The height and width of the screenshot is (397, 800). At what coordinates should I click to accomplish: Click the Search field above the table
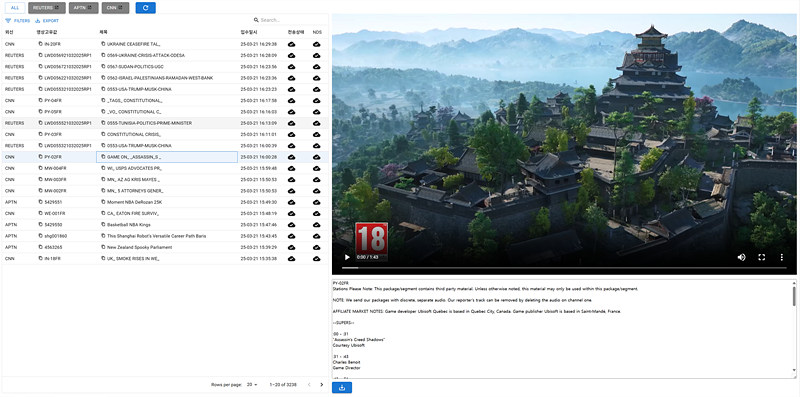click(291, 20)
